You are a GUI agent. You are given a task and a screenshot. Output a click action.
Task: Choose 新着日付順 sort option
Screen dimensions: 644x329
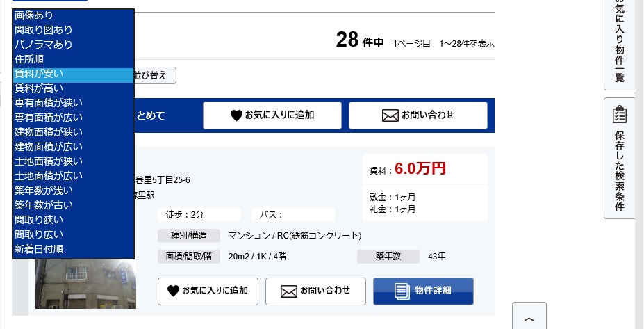[x=73, y=249]
